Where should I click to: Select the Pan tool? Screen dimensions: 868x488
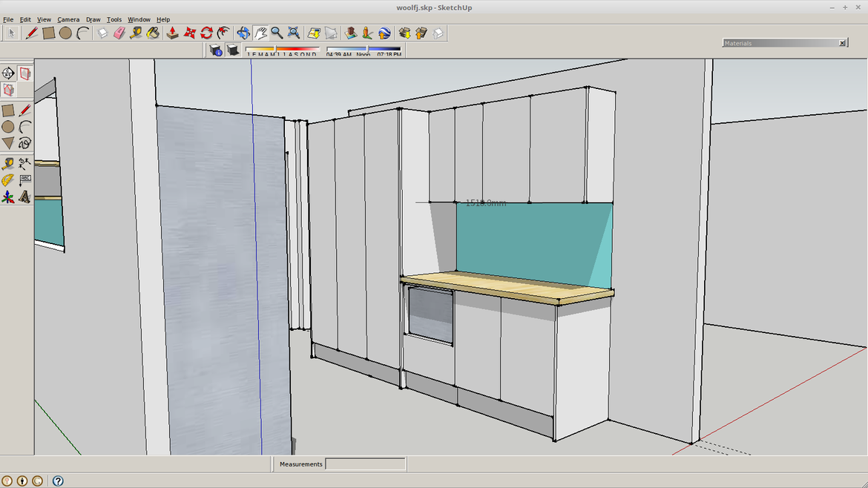tap(259, 33)
